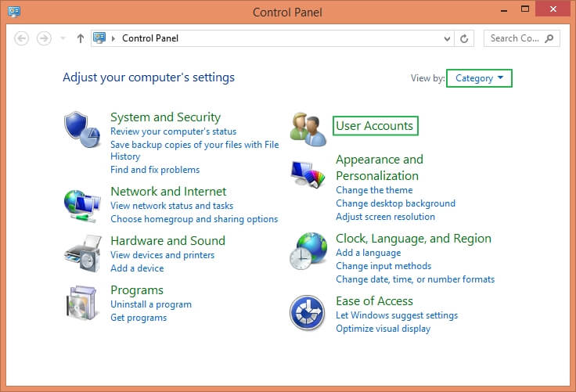This screenshot has height=392, width=576.
Task: Open recent locations dropdown arrow
Action: click(x=63, y=38)
